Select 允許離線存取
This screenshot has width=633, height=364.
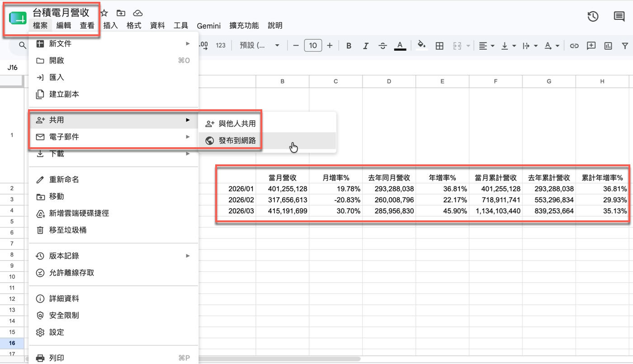pos(113,273)
